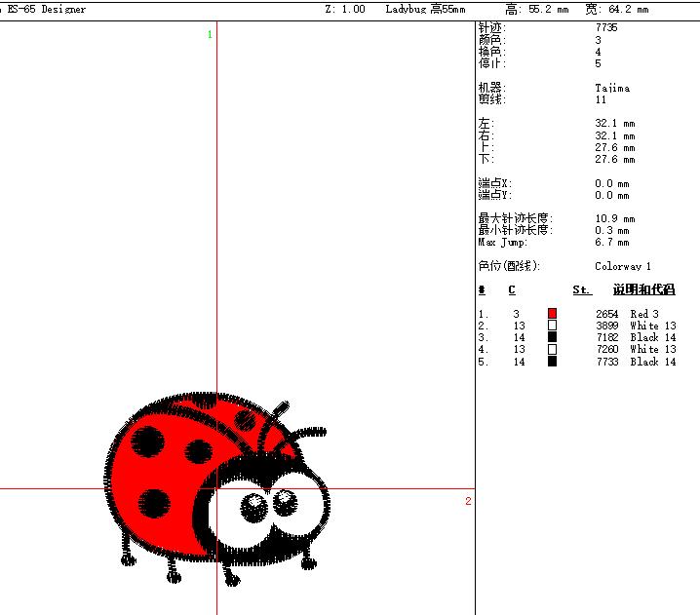The height and width of the screenshot is (615, 700).
Task: Click the 'C' column header
Action: (x=512, y=290)
